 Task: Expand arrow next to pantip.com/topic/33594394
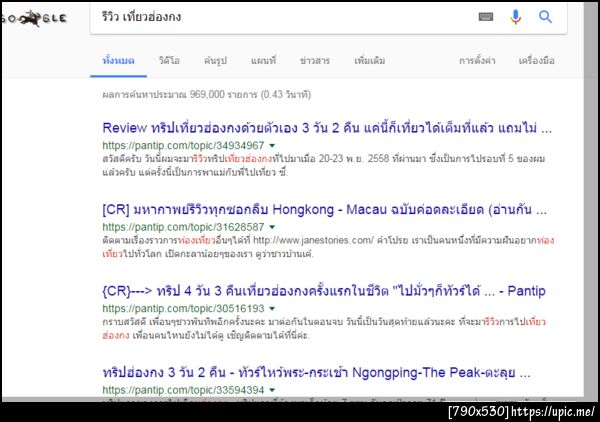[272, 390]
